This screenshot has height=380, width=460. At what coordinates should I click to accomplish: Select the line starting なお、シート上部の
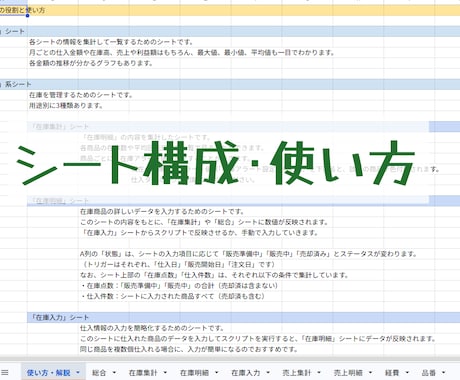(x=214, y=275)
